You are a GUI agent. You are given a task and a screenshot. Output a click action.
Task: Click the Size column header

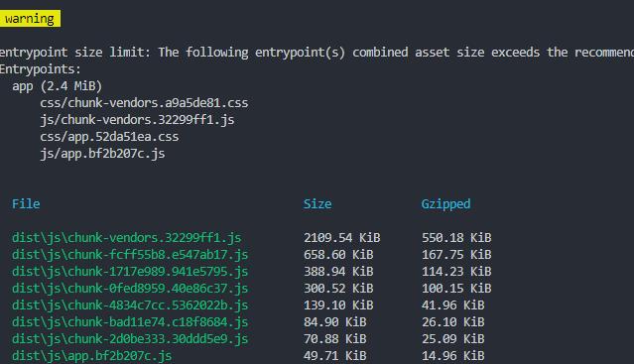[317, 204]
